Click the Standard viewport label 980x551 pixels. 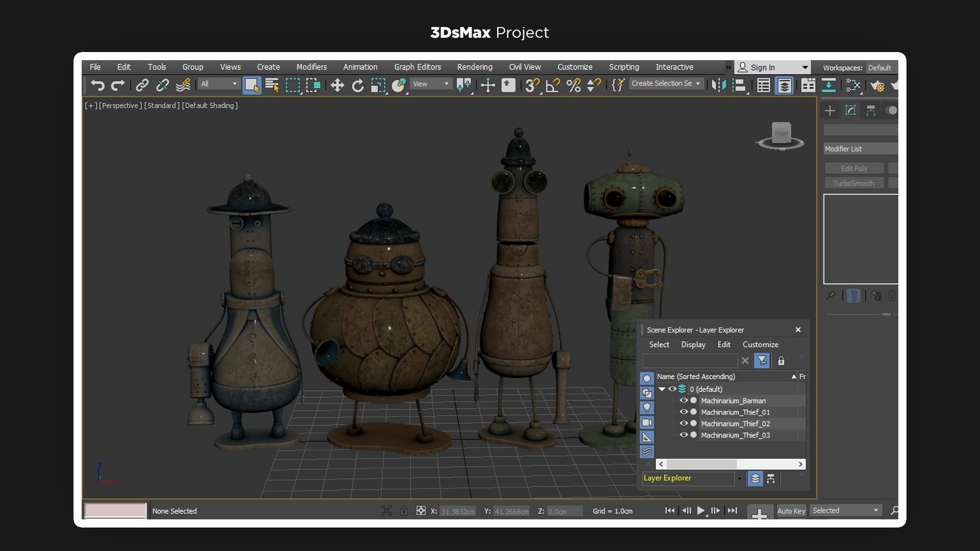click(x=162, y=106)
